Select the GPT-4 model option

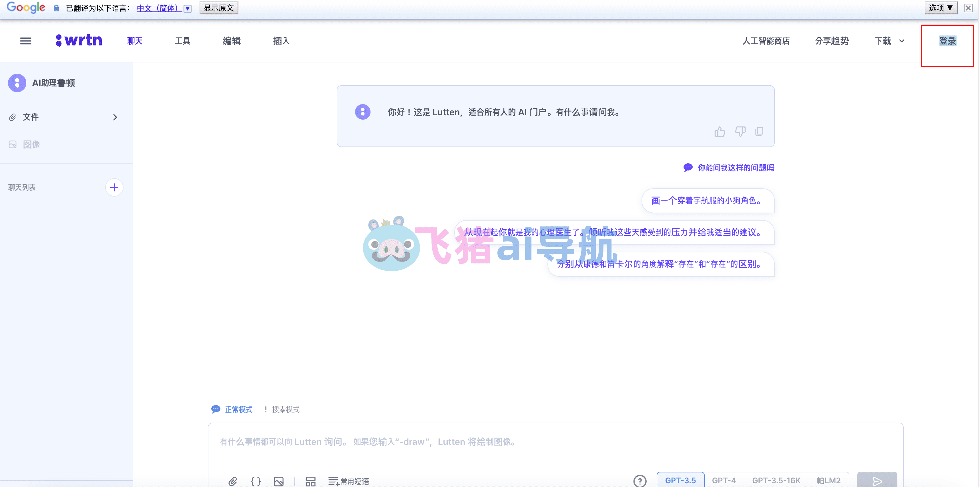click(x=724, y=480)
